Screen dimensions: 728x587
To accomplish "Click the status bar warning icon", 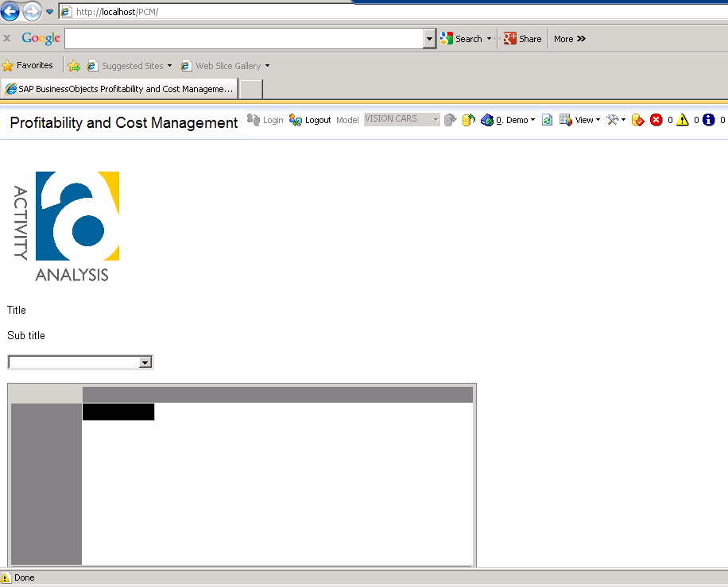I will (x=6, y=577).
